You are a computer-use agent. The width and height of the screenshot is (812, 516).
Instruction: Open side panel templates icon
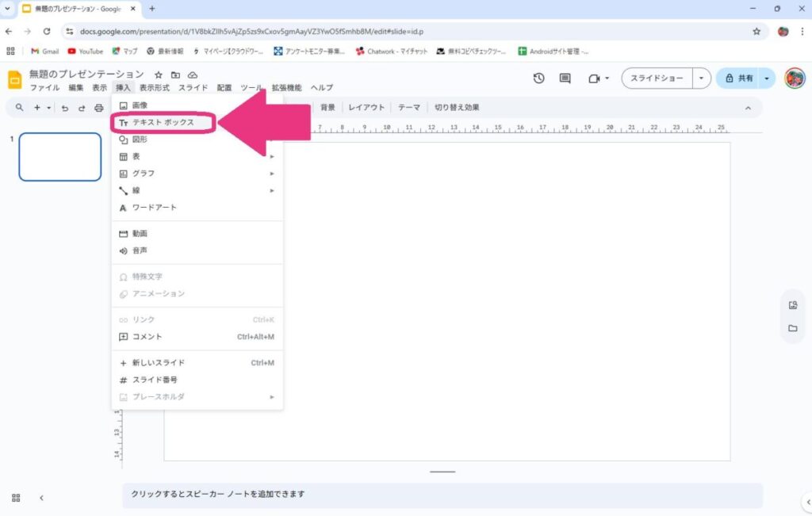pos(793,305)
